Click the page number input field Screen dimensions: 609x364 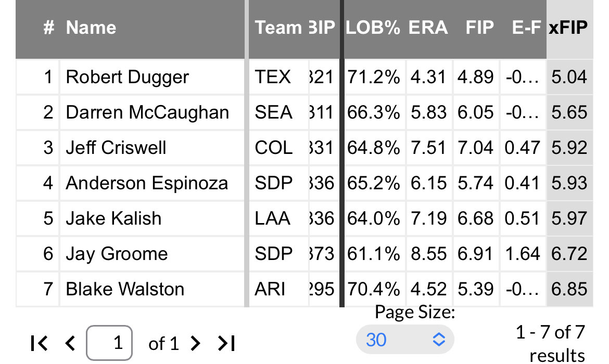pos(109,343)
